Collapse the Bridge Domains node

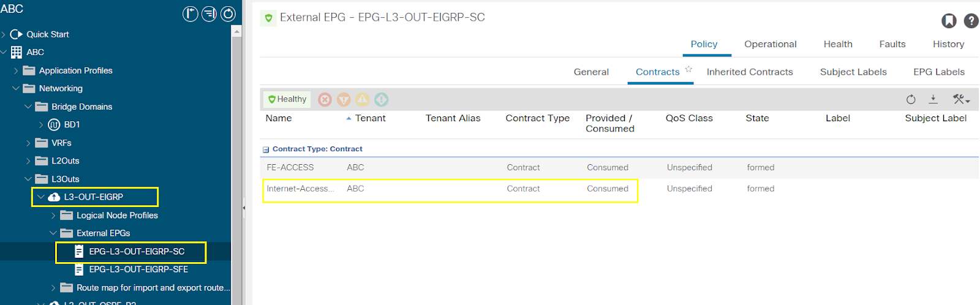[28, 107]
